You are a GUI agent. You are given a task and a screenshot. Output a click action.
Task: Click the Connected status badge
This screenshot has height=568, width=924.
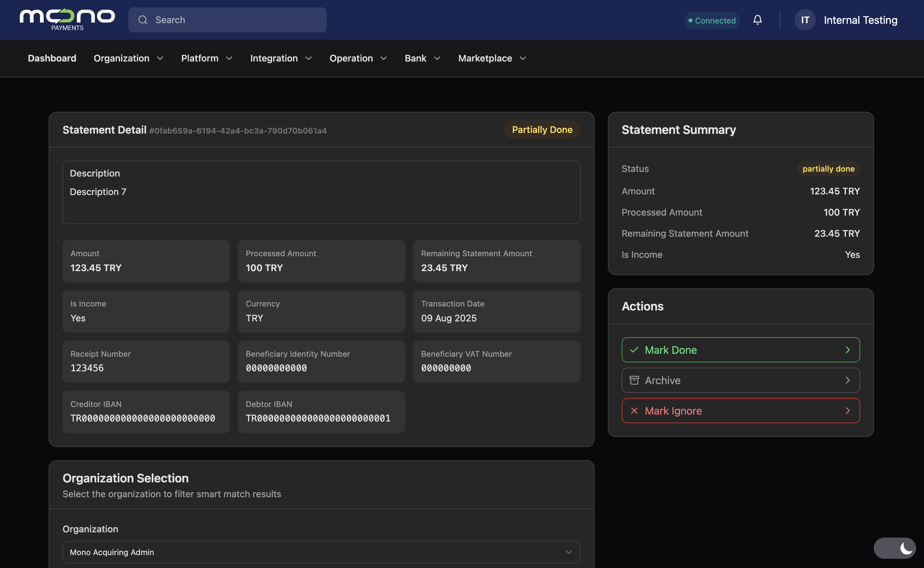point(711,20)
